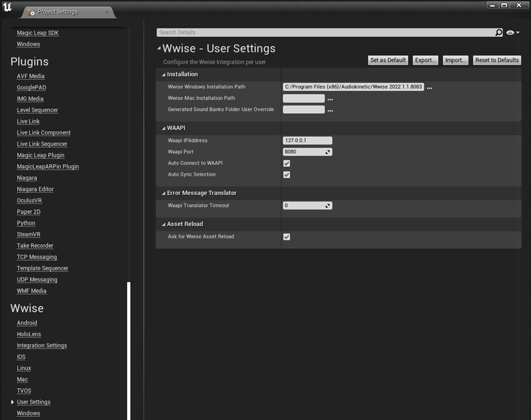Click the Import... button
The width and height of the screenshot is (531, 420).
(x=455, y=60)
